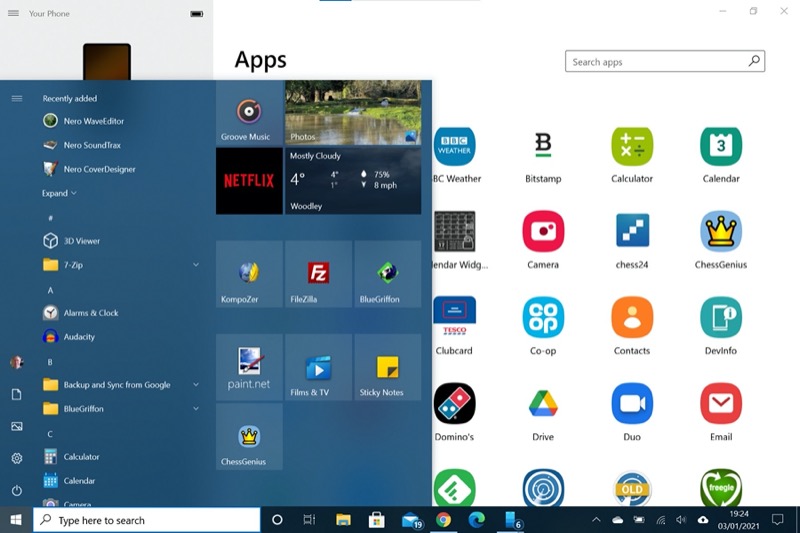
Task: Open the Contacts app
Action: pos(632,317)
